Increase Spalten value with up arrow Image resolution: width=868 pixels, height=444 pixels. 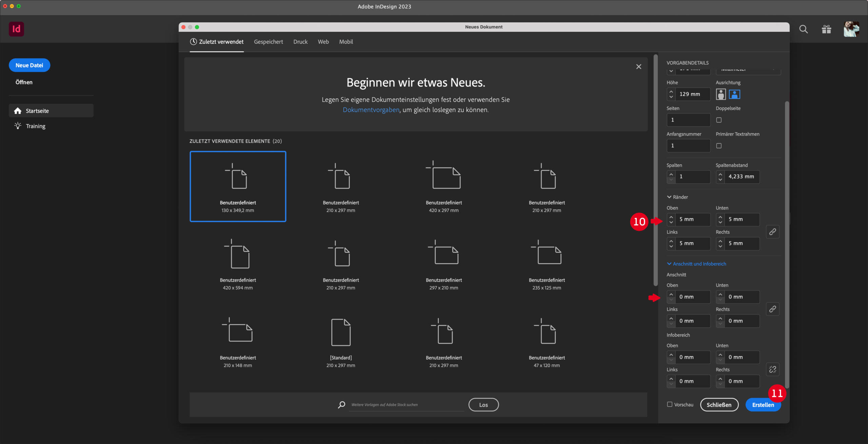671,174
